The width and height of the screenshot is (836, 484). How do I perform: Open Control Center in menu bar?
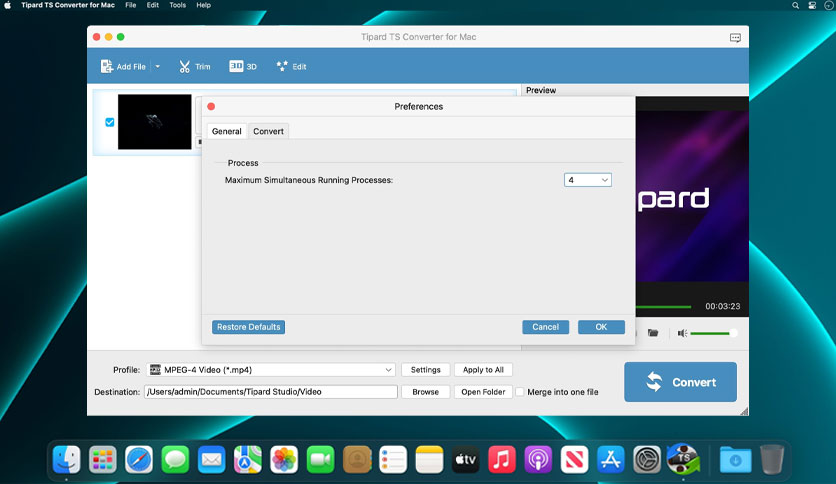tap(812, 5)
